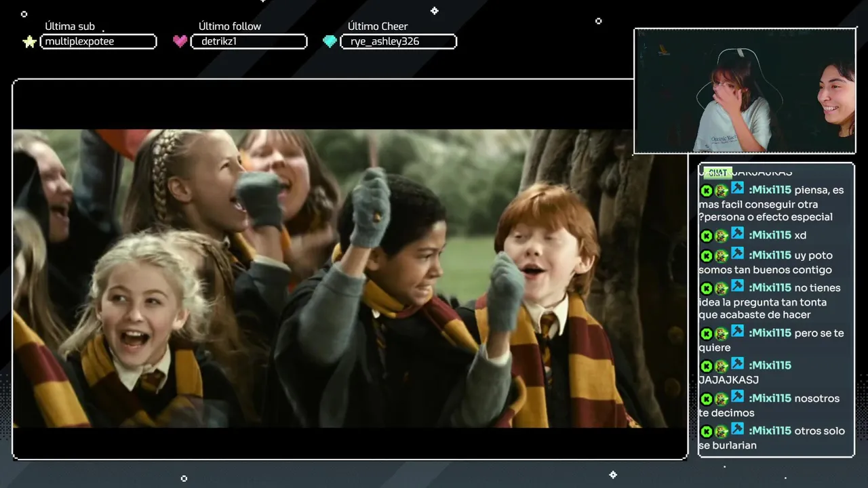Open Mixi115 username on the 'xd' message
868x488 pixels.
770,235
